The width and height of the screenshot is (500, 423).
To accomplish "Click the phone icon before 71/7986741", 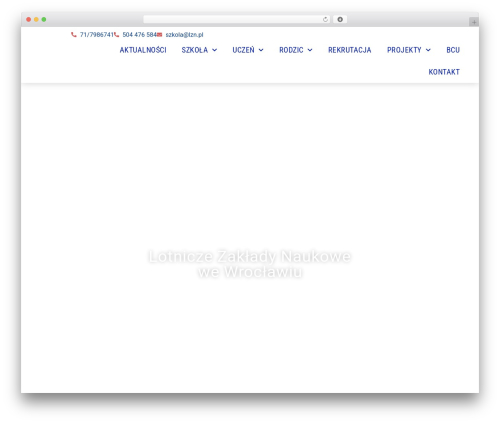I will point(74,35).
